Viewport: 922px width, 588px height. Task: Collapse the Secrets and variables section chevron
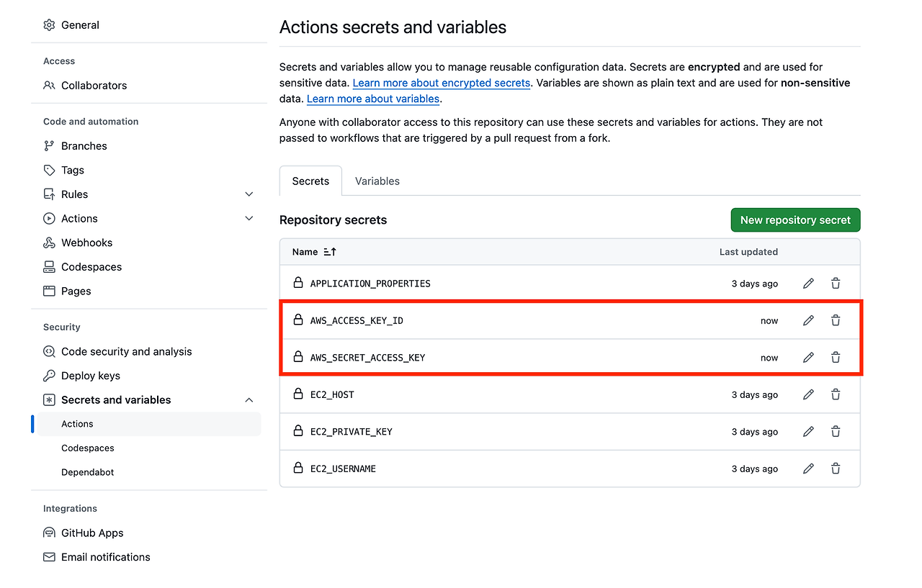pos(249,400)
